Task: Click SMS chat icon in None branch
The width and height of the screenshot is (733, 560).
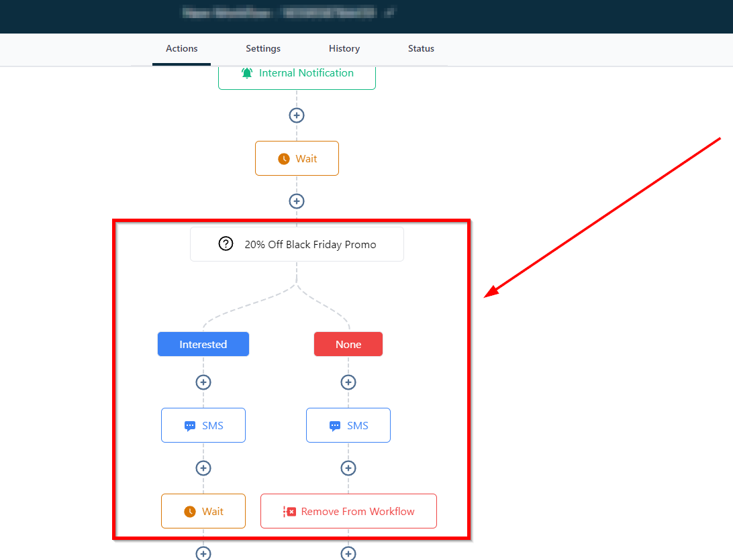Action: (x=335, y=426)
